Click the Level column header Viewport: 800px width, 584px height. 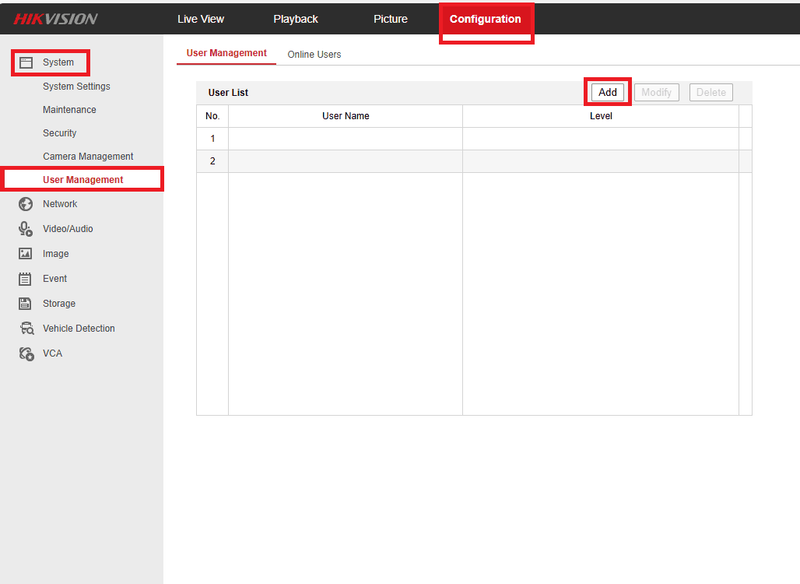click(601, 116)
